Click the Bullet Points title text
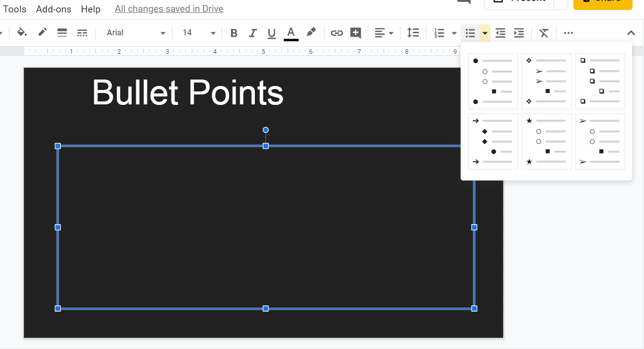 coord(188,92)
